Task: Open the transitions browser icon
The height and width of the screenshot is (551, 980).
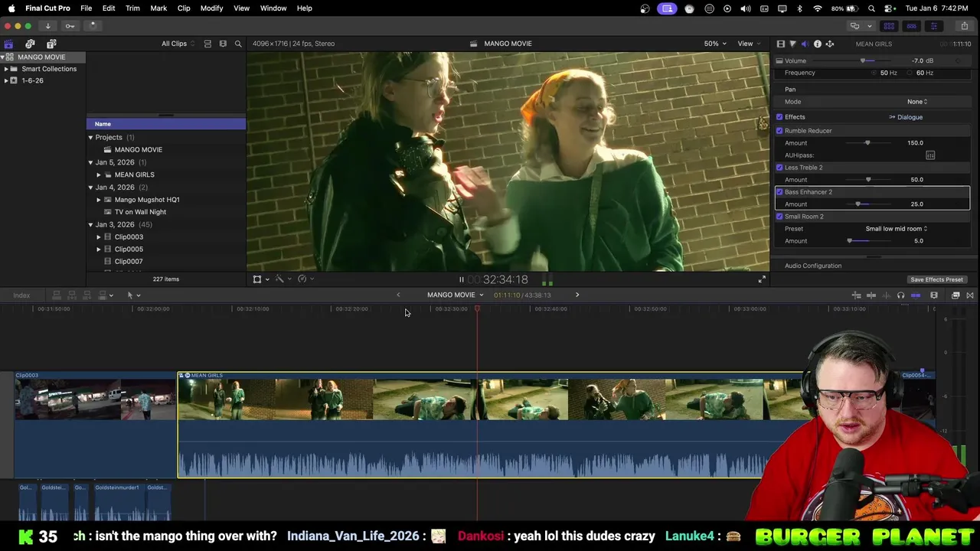Action: pyautogui.click(x=970, y=295)
